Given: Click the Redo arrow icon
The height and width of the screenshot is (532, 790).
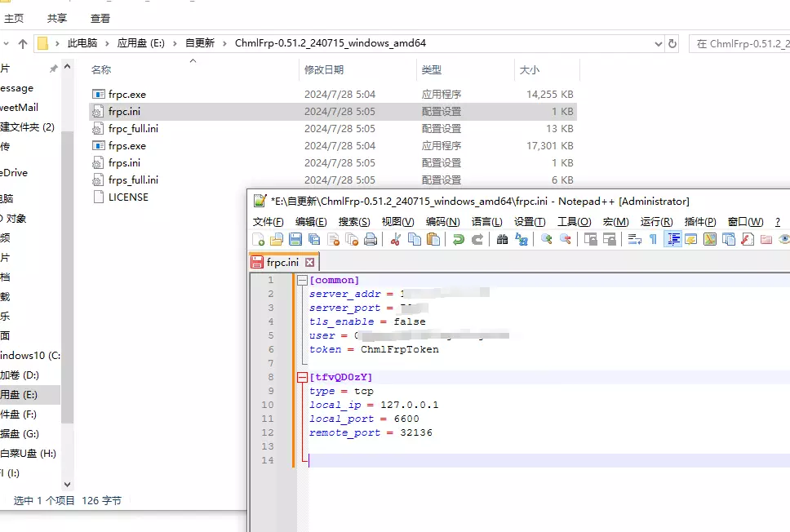Looking at the screenshot, I should (477, 239).
